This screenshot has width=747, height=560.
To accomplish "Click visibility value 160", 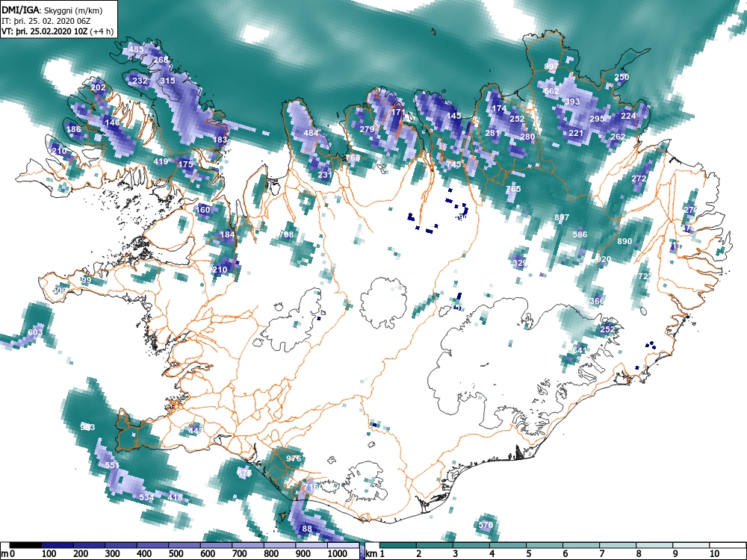I will click(202, 210).
